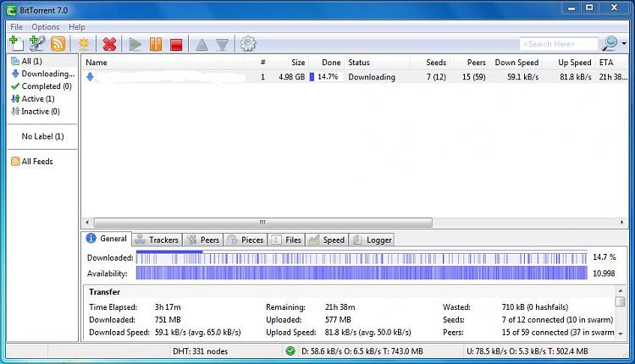Open the RSS feed toolbar icon

click(x=58, y=44)
